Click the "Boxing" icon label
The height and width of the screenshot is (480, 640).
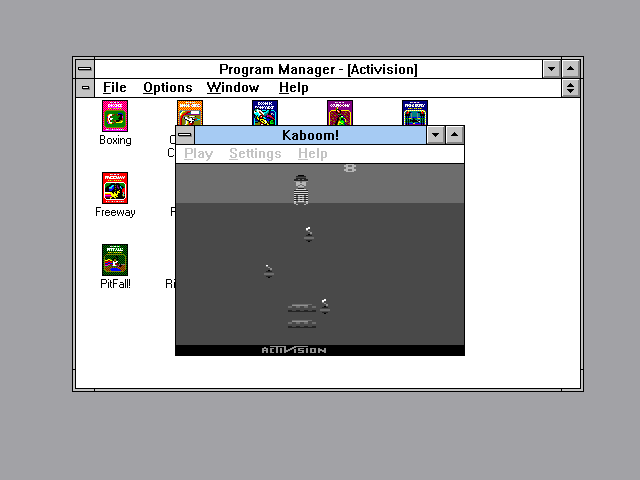pos(115,140)
